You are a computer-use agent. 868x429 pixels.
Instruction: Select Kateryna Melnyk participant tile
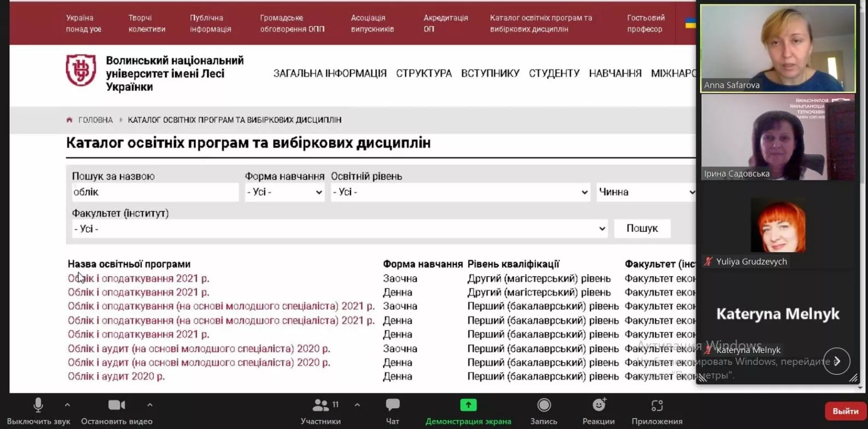778,314
